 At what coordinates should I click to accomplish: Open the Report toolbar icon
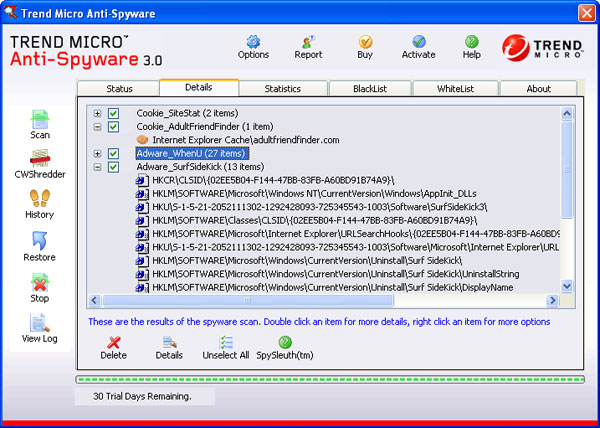pos(308,42)
